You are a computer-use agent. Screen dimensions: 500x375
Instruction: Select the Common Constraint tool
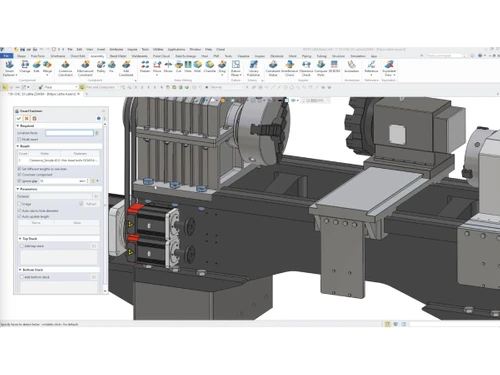[65, 68]
